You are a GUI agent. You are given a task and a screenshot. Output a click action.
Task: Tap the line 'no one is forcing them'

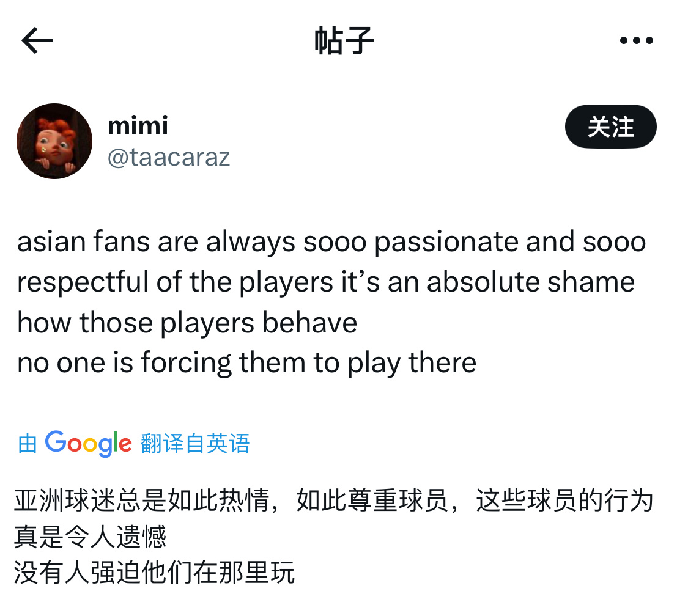tap(246, 362)
